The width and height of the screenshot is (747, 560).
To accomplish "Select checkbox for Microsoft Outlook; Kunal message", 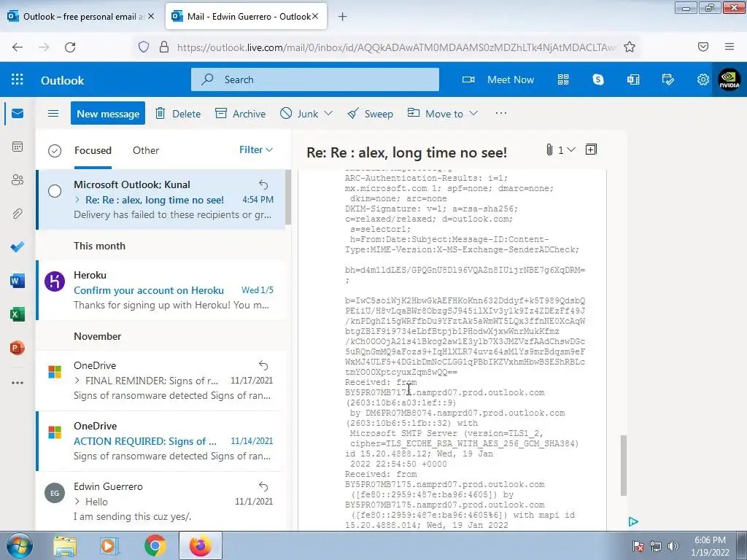I will click(x=55, y=191).
